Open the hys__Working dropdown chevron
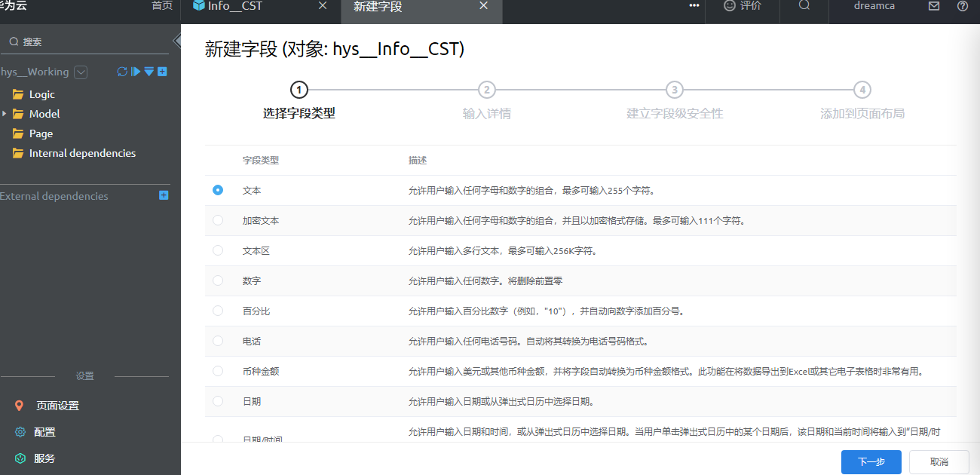This screenshot has width=980, height=475. [x=81, y=72]
